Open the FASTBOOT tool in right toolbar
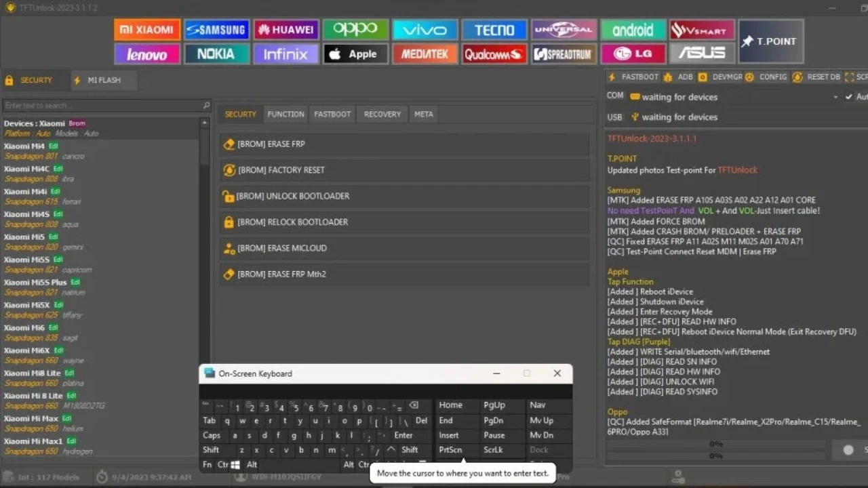This screenshot has width=868, height=488. (633, 77)
